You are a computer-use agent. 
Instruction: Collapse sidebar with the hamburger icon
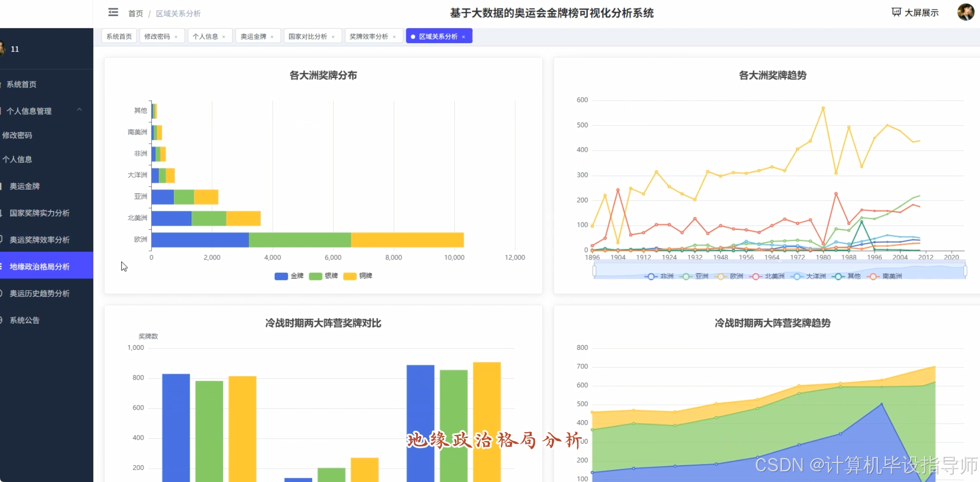point(113,12)
